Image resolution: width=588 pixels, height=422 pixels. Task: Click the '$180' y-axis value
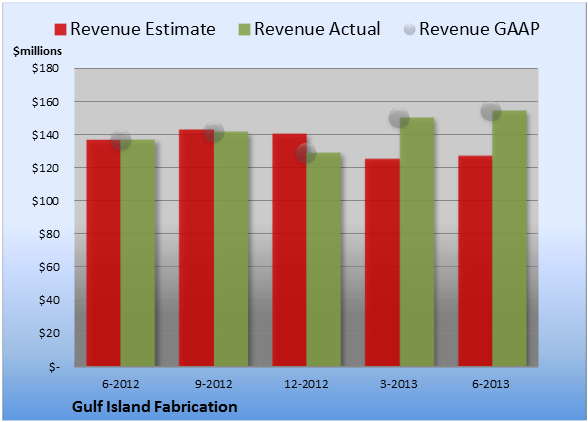pos(45,68)
